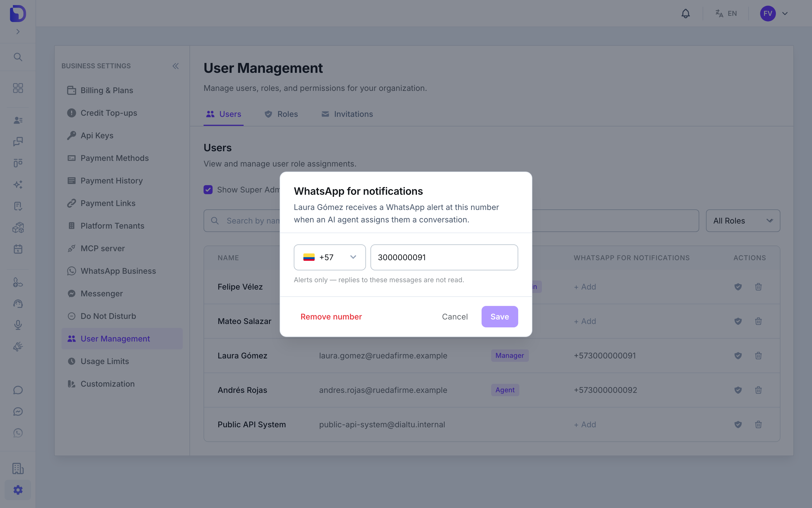Click trash icon in Mateo Salazar row
Screen dimensions: 812x508
758,321
